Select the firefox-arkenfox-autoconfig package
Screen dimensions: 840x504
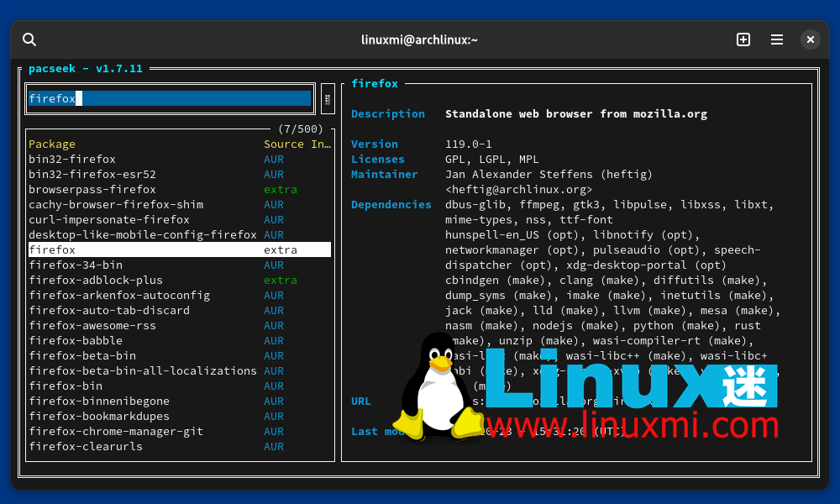180,295
